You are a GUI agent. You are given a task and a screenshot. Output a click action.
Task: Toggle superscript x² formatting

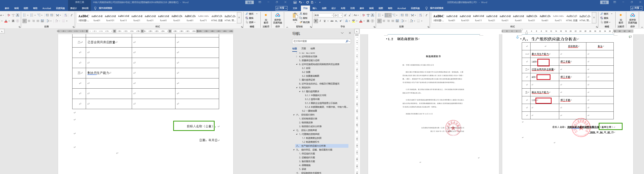pyautogui.click(x=341, y=21)
